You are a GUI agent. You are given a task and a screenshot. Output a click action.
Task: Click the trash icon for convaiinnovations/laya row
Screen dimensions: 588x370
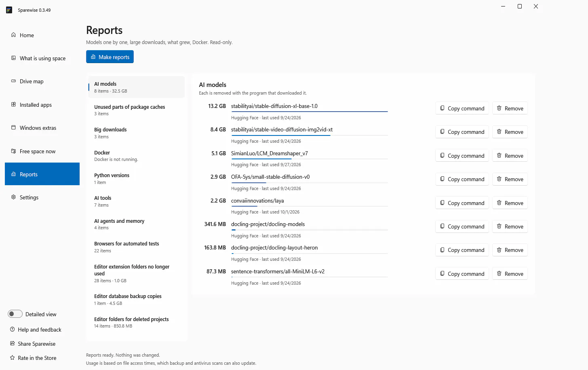point(499,203)
